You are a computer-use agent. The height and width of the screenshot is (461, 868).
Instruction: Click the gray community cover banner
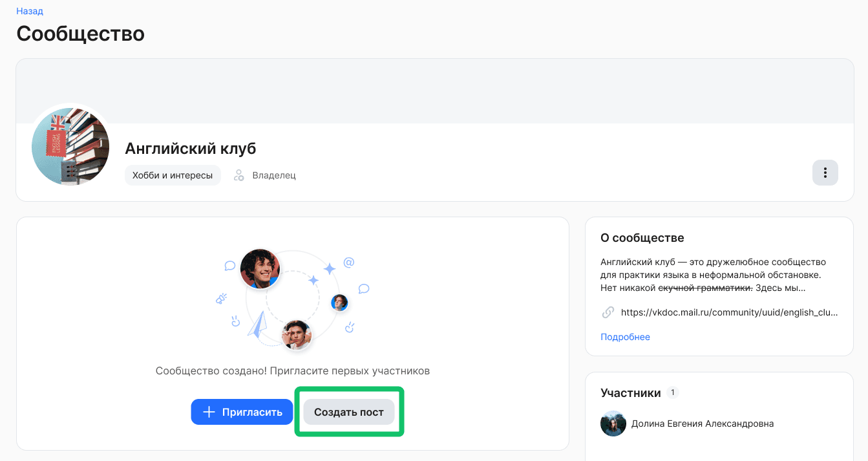pos(434,91)
